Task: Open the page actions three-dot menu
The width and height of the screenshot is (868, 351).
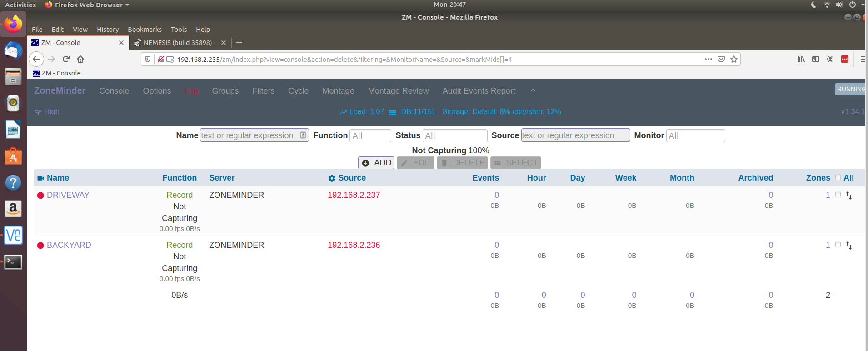Action: click(x=708, y=59)
